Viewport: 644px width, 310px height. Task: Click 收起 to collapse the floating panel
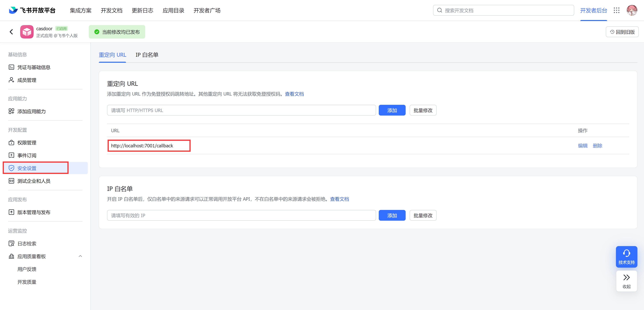pos(627,281)
